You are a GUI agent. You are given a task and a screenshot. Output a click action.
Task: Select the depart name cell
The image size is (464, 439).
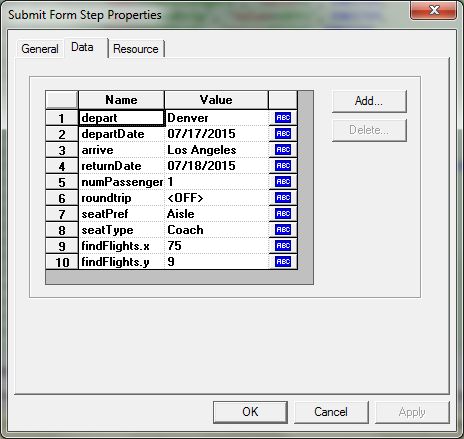tap(122, 118)
